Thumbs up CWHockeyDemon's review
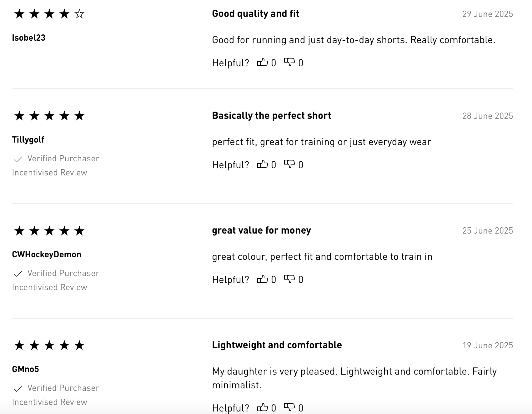This screenshot has height=414, width=532. click(x=263, y=279)
